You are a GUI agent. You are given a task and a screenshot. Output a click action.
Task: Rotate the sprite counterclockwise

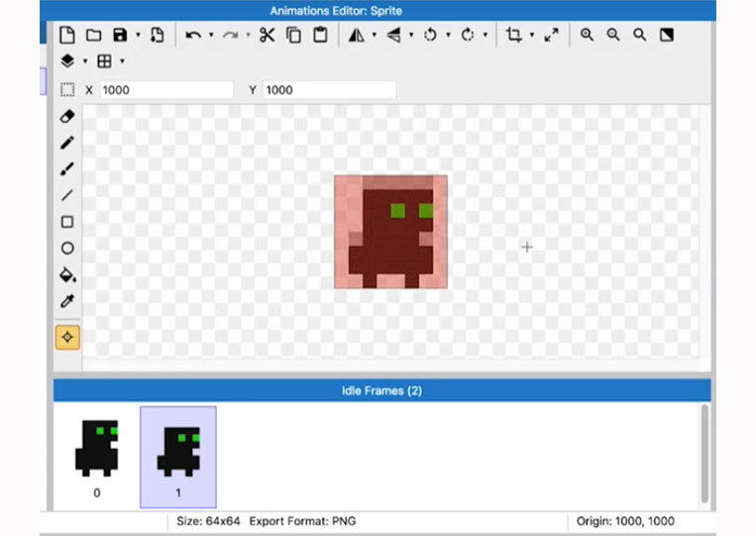431,36
